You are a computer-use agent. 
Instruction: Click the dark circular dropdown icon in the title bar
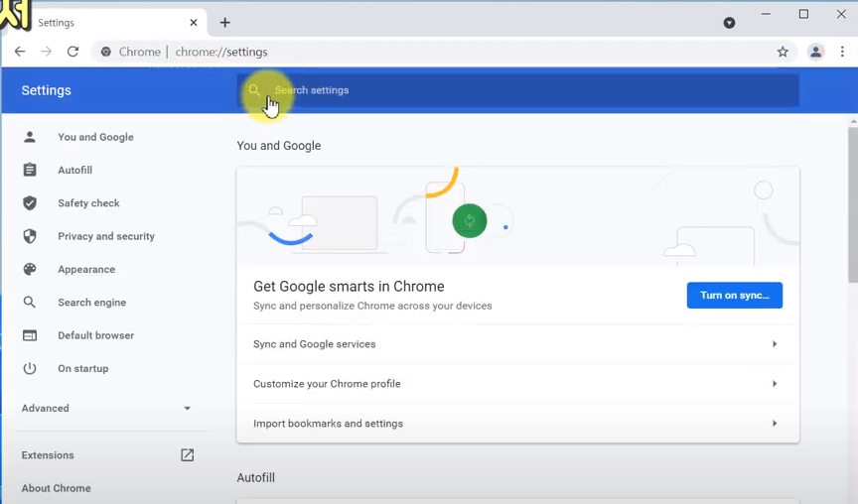click(729, 23)
